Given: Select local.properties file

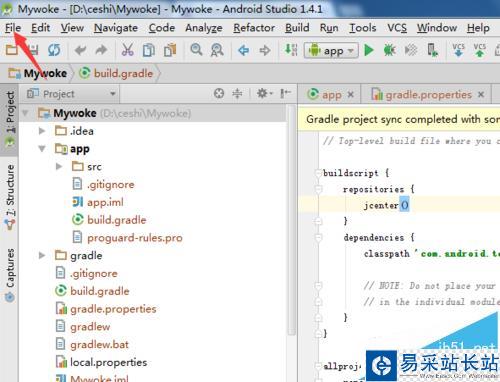Looking at the screenshot, I should (108, 362).
